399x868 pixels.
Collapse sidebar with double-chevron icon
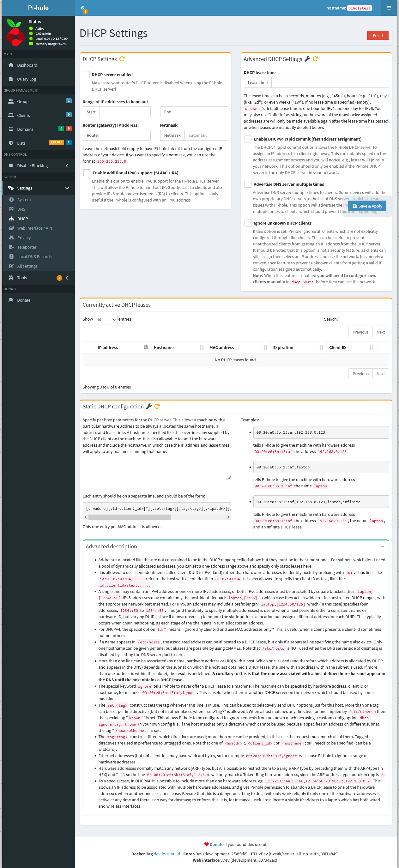[82, 7]
